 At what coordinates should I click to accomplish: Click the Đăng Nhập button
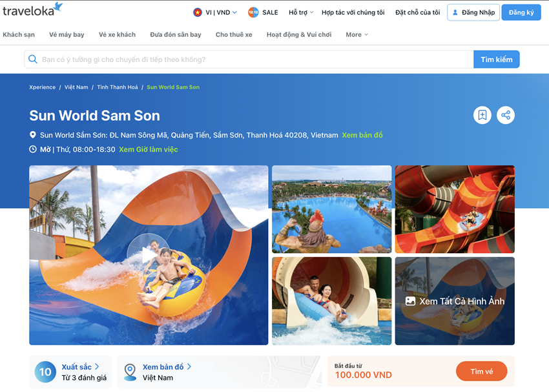tap(473, 12)
